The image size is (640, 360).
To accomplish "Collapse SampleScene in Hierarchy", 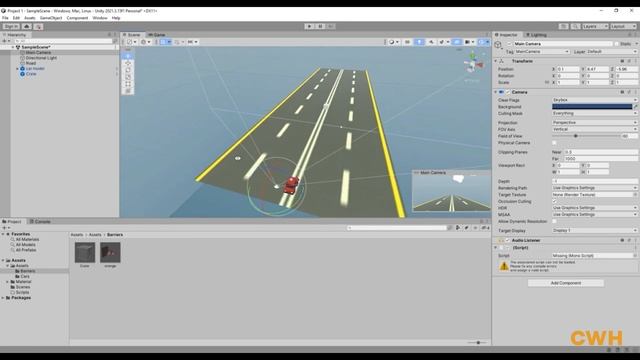I will tap(13, 47).
